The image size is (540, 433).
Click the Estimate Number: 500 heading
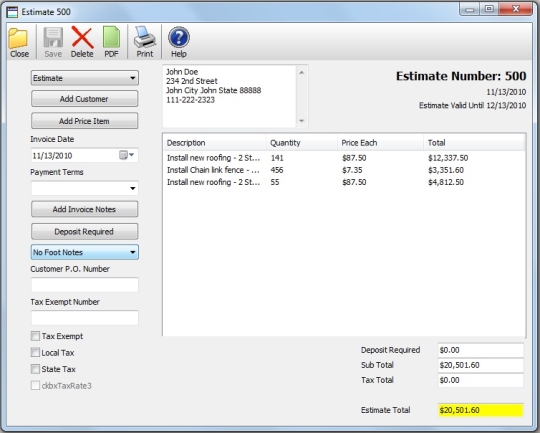461,76
